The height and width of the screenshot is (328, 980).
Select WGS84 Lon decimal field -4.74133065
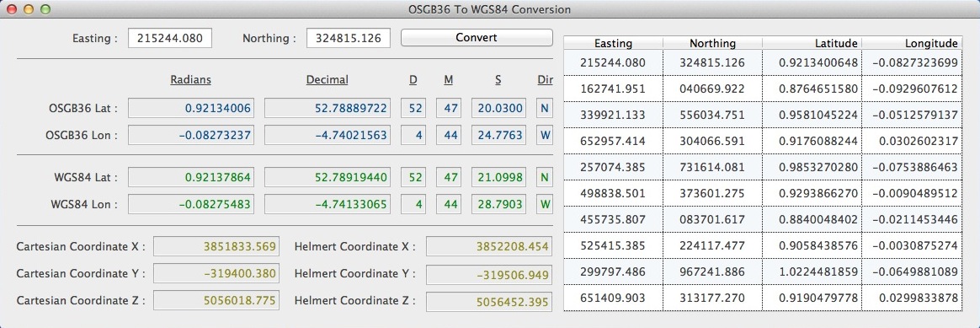(327, 204)
